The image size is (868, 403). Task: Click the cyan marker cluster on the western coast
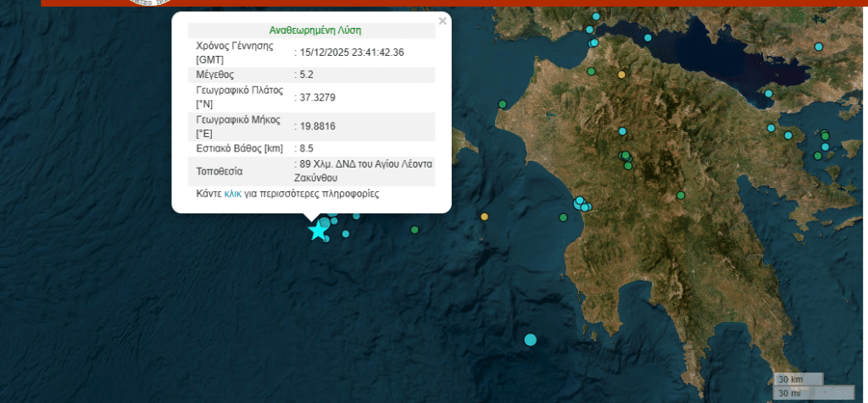tap(581, 203)
